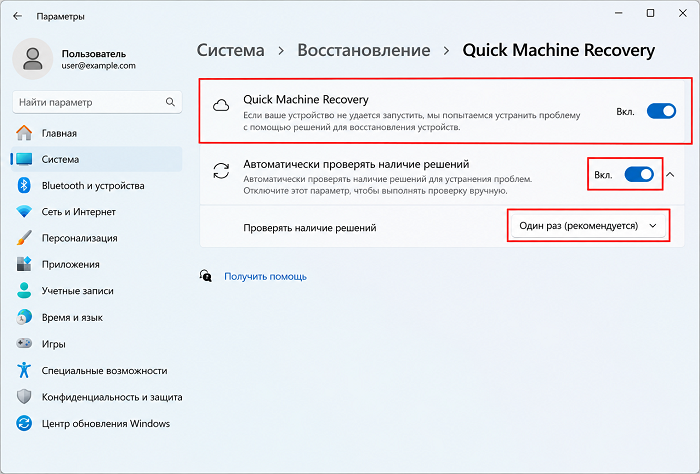Viewport: 700px width, 474px height.
Task: Open the Главная settings page
Action: [x=96, y=133]
